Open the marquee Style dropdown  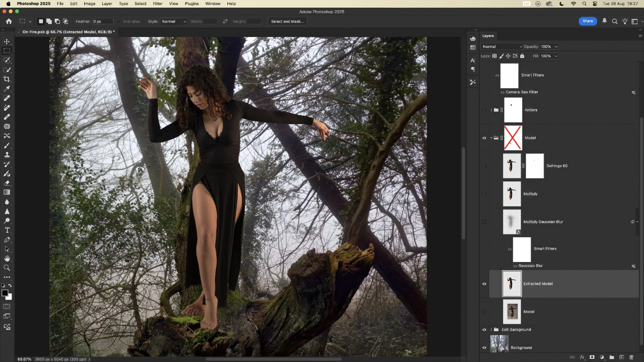174,21
